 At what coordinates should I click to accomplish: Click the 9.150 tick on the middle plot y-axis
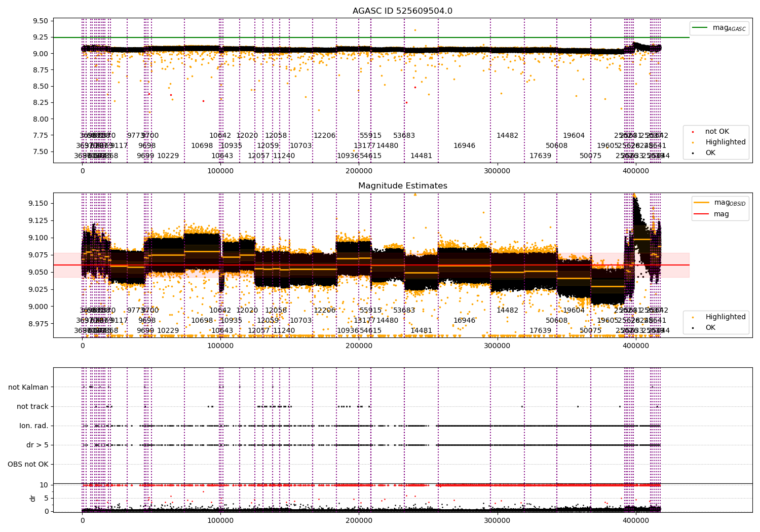(x=39, y=204)
